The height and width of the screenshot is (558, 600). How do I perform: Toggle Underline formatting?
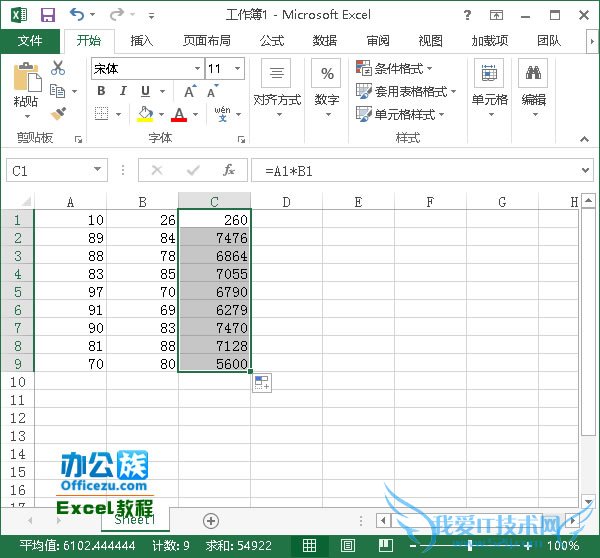click(145, 91)
